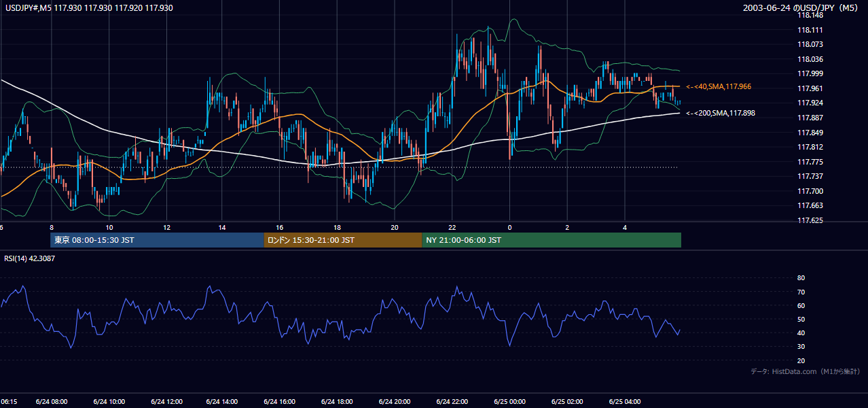Click the 2003-06-24 USD/JPY (M5) chart title

tap(802, 7)
